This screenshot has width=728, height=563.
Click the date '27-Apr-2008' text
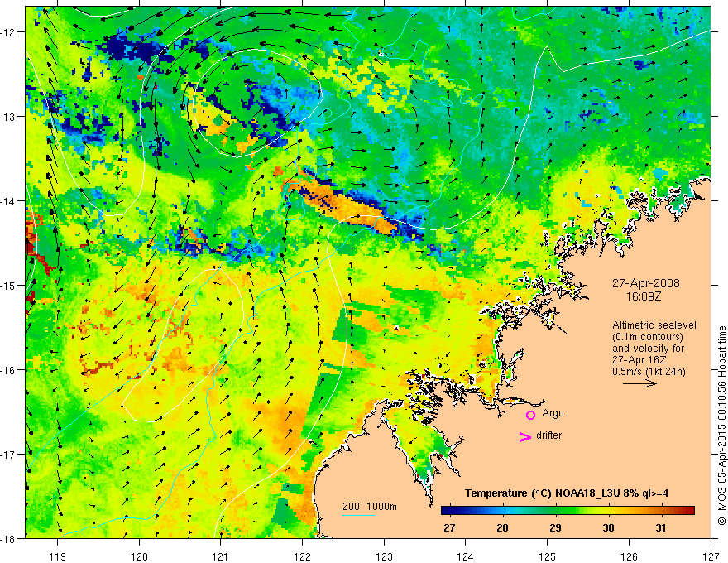coord(646,283)
